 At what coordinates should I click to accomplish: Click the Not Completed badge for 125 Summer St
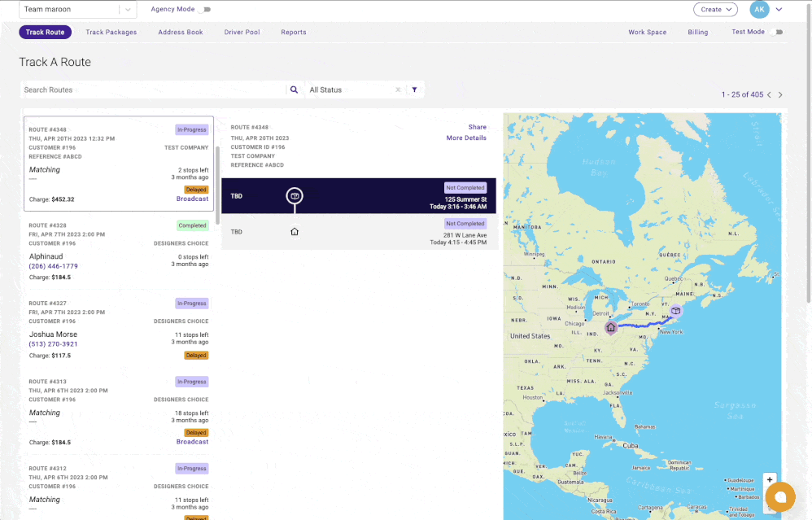(x=465, y=187)
